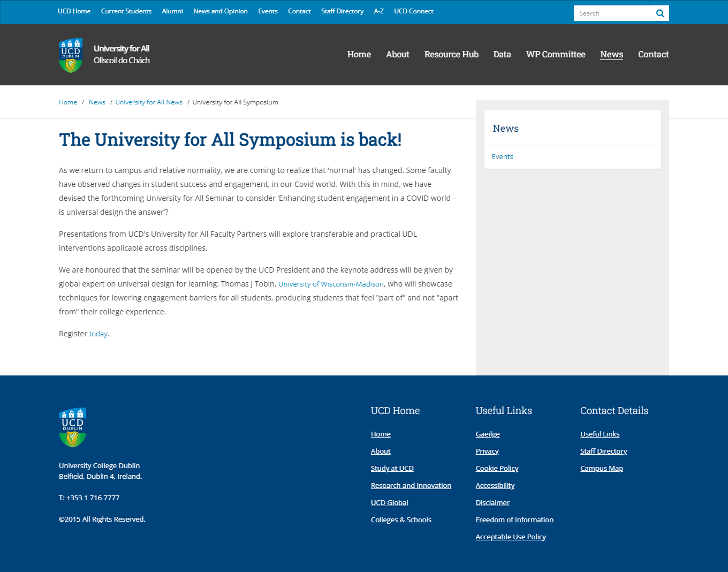Go to the WP Committee page
Image resolution: width=728 pixels, height=572 pixels.
(x=555, y=55)
